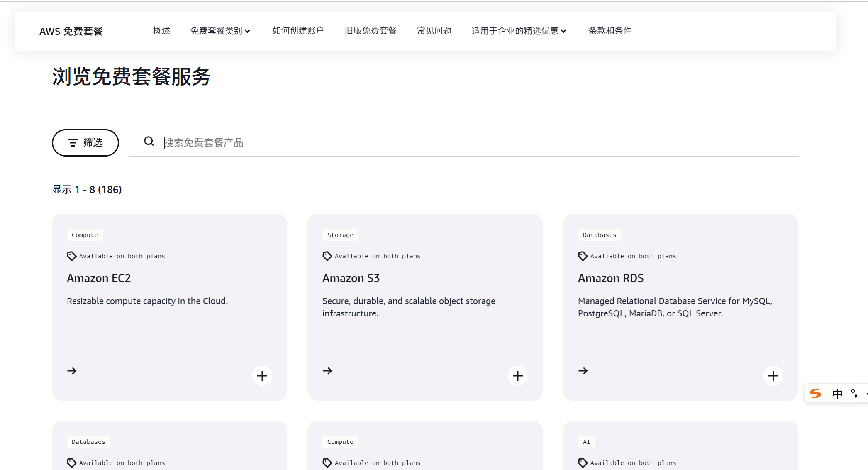Click the arrow icon on Amazon EC2 card
The height and width of the screenshot is (470, 868).
pyautogui.click(x=72, y=371)
